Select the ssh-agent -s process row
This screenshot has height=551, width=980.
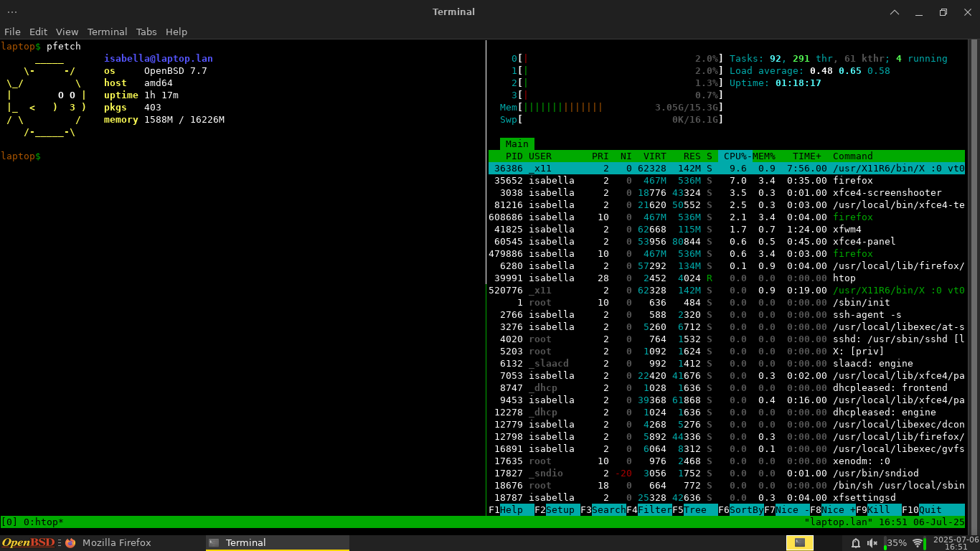(x=727, y=314)
